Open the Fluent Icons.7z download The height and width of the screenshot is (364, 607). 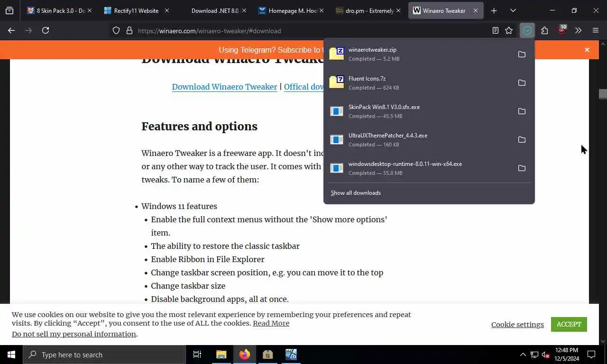(419, 83)
